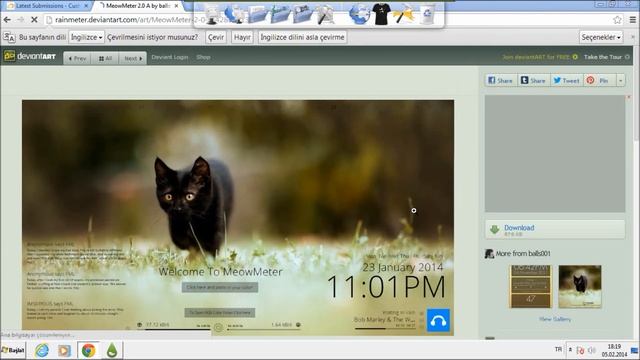Bookmark the page with the star icon
This screenshot has width=640, height=360.
click(617, 20)
